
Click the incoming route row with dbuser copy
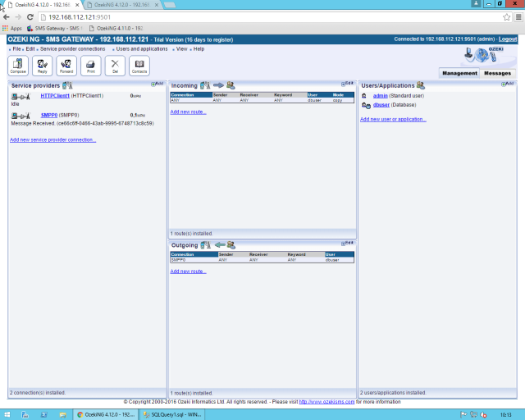[262, 100]
